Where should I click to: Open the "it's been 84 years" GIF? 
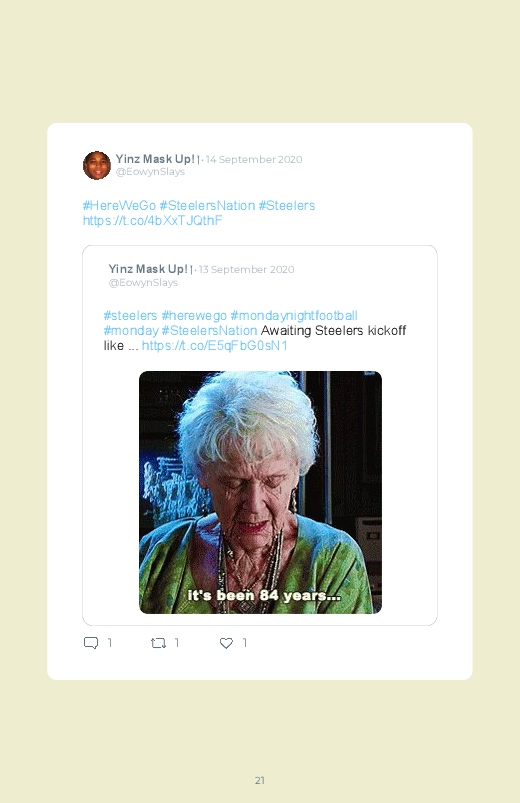coord(260,492)
